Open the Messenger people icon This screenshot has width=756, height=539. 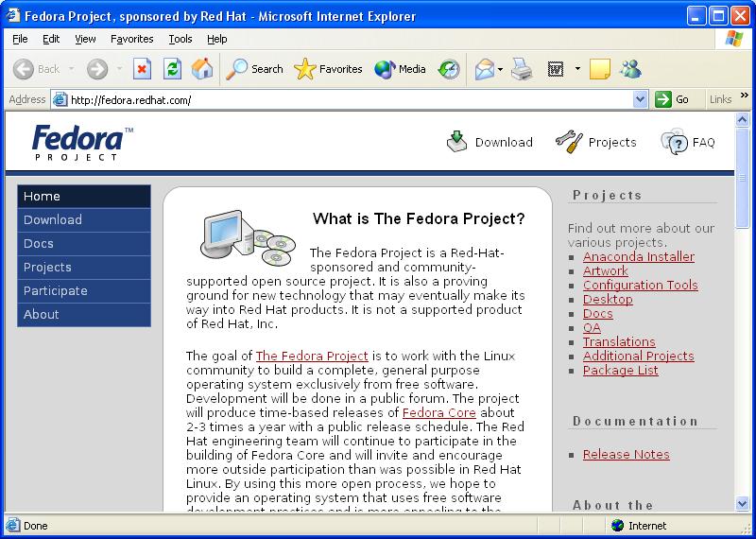pos(630,69)
